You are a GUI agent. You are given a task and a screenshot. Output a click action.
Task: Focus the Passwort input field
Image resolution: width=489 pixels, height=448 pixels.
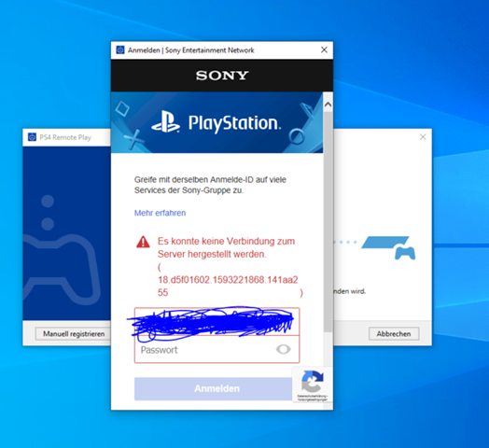pyautogui.click(x=217, y=349)
